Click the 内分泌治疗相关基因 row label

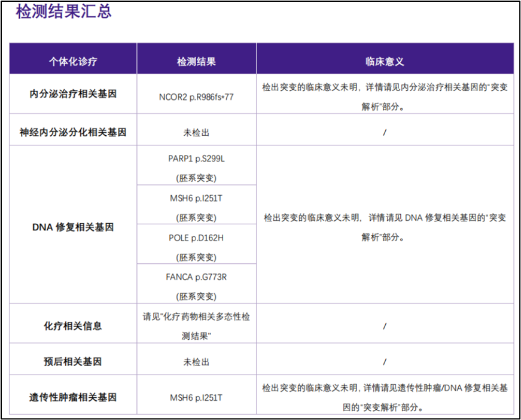72,93
